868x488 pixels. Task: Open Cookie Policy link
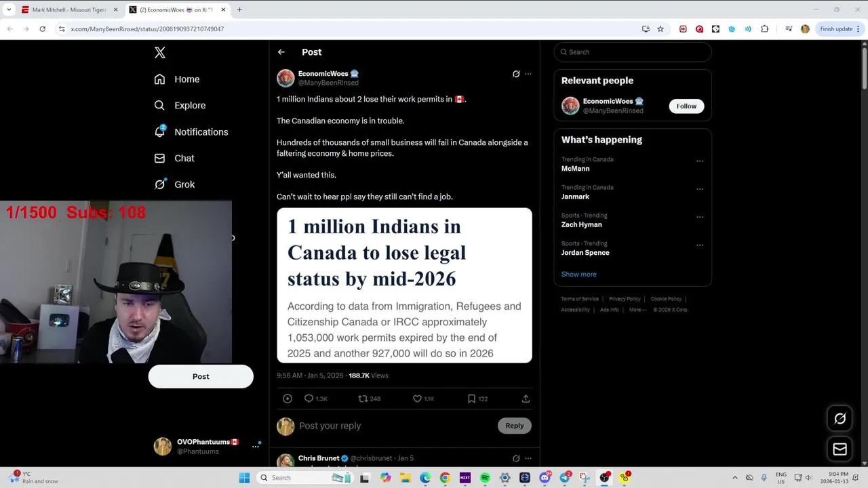[x=666, y=299]
